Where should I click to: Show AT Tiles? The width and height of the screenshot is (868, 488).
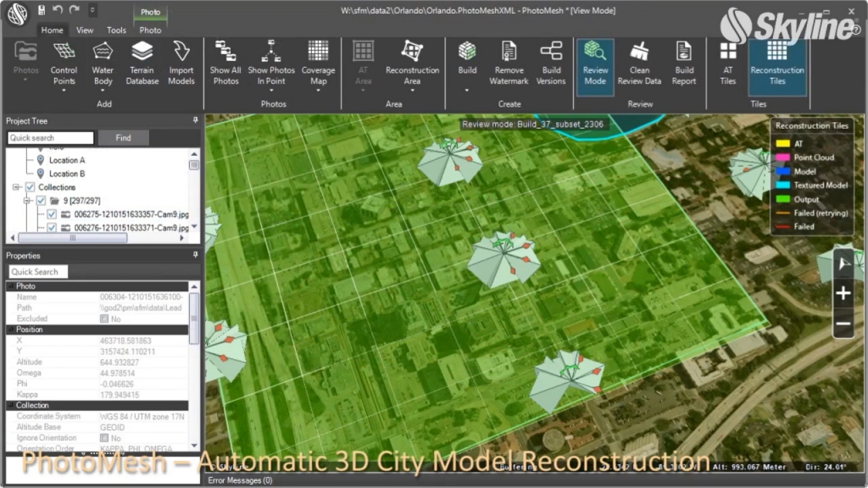pos(727,62)
